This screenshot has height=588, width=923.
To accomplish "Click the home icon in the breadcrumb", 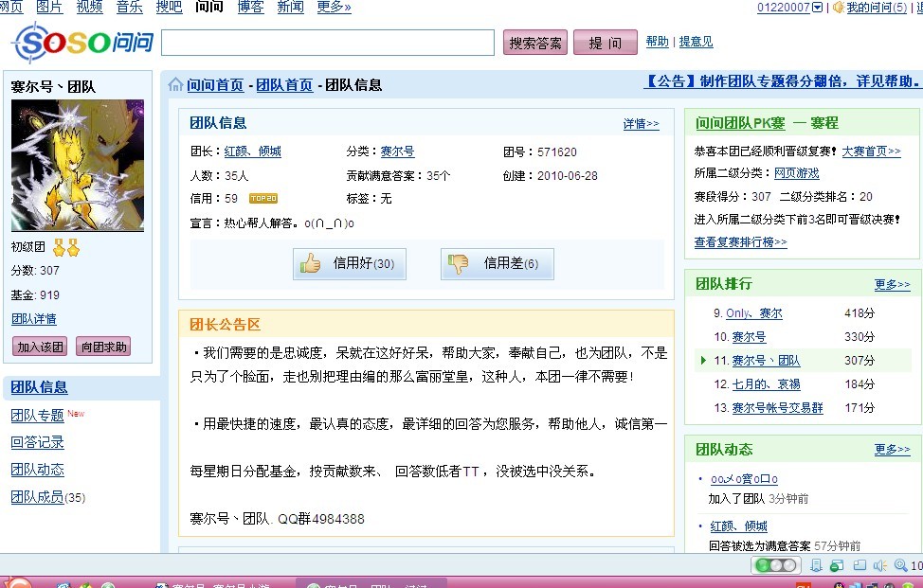I will (x=175, y=84).
